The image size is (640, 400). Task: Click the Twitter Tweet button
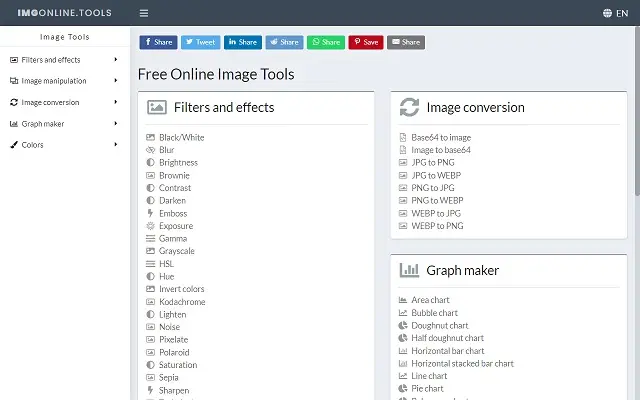pos(200,42)
